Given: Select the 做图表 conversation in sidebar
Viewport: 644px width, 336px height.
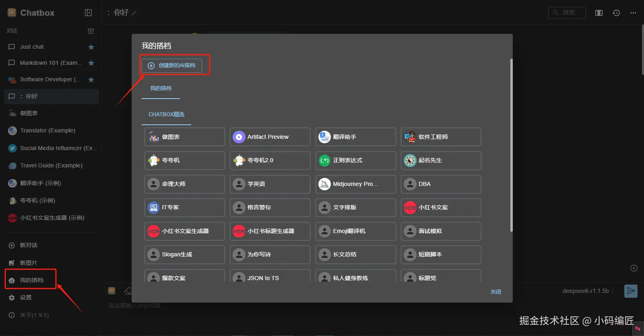Looking at the screenshot, I should point(52,113).
